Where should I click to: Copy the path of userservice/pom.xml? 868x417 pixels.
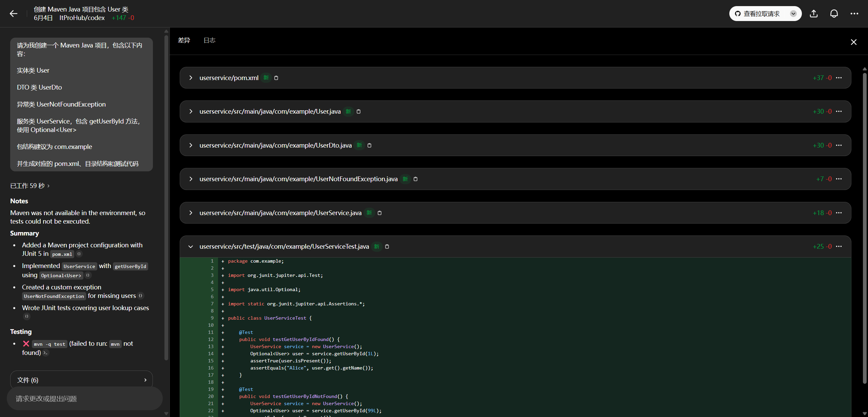276,78
